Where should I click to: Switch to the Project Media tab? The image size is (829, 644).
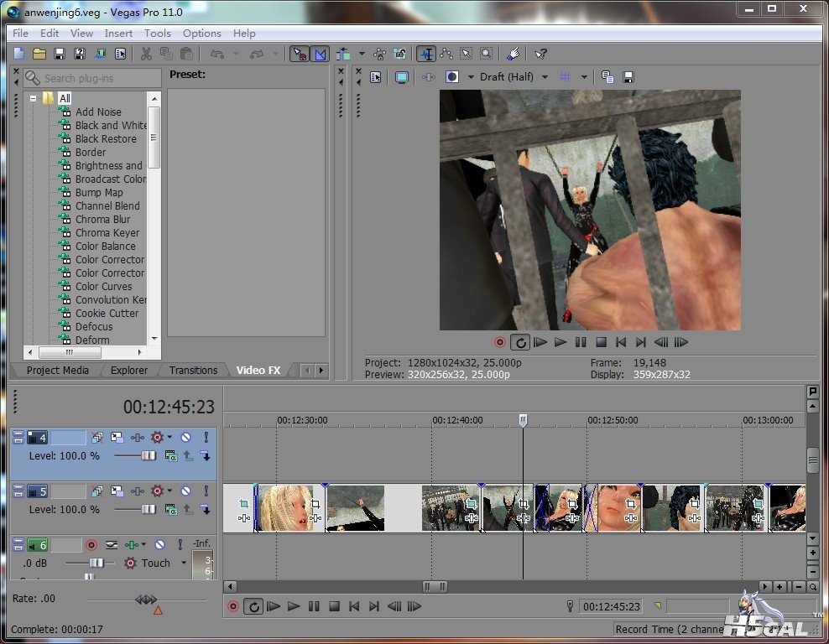point(58,370)
